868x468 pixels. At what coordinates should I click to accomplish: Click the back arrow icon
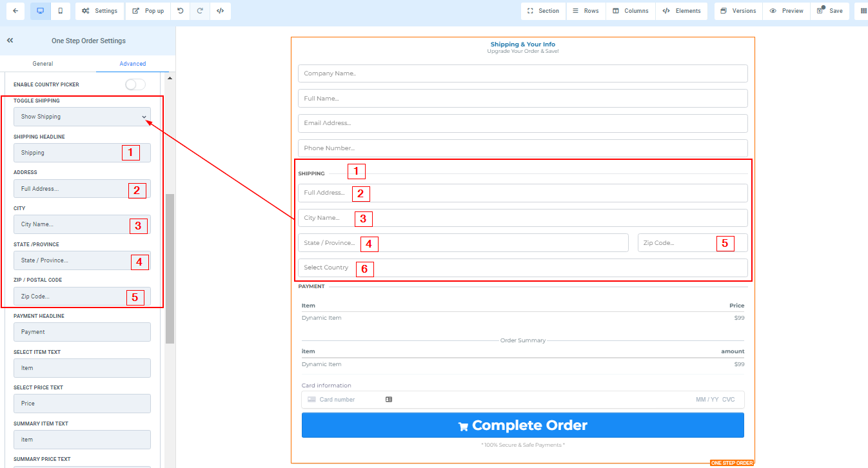click(15, 11)
